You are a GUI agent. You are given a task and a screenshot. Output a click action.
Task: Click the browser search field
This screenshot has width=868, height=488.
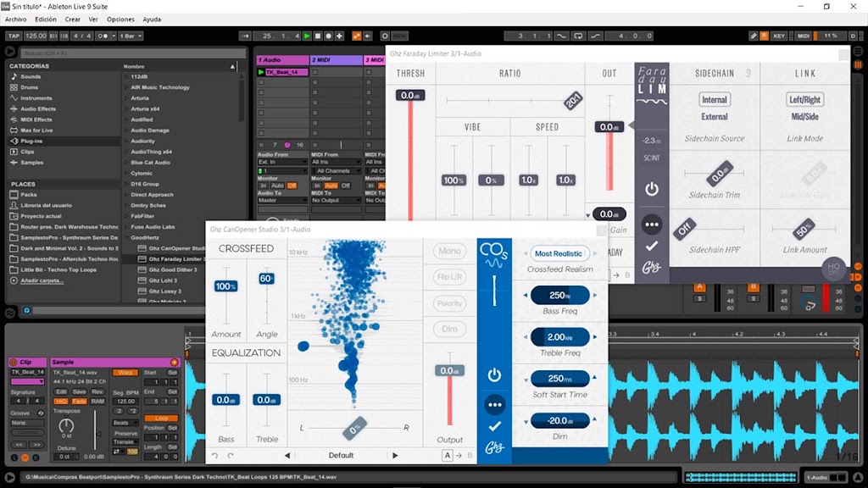pyautogui.click(x=133, y=53)
